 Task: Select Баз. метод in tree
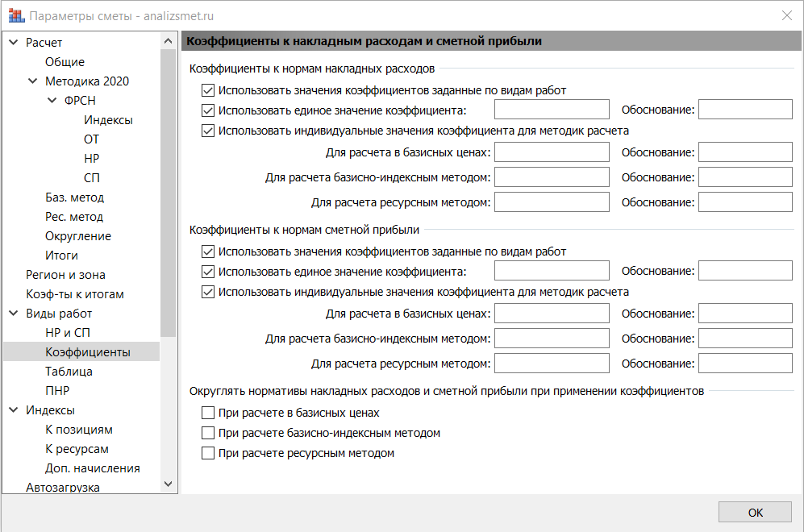[x=74, y=197]
